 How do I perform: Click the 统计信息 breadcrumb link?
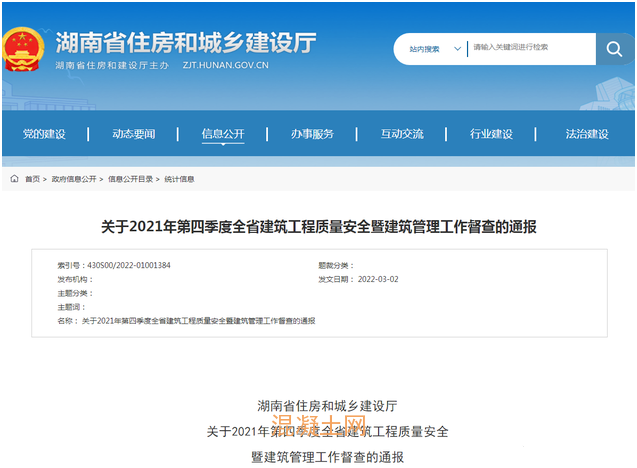pyautogui.click(x=179, y=179)
